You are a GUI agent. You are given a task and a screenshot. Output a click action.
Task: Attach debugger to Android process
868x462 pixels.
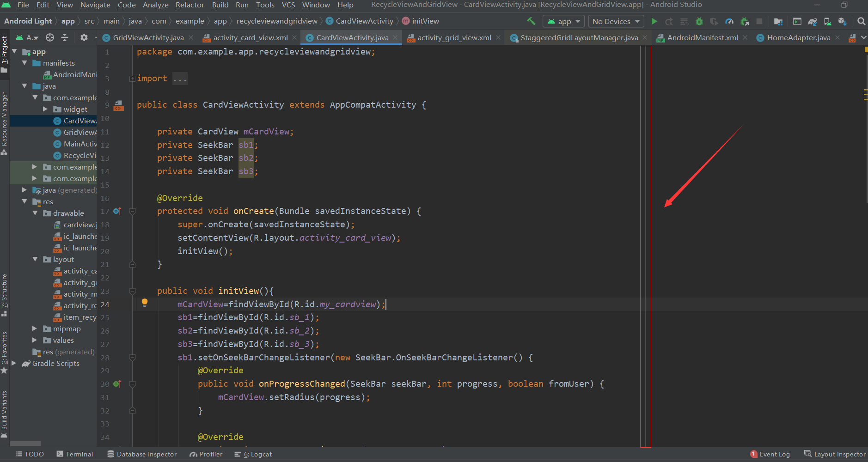[745, 21]
